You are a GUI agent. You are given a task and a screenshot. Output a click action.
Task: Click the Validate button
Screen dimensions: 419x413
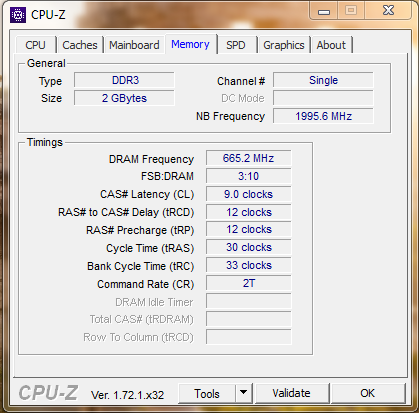click(x=292, y=393)
